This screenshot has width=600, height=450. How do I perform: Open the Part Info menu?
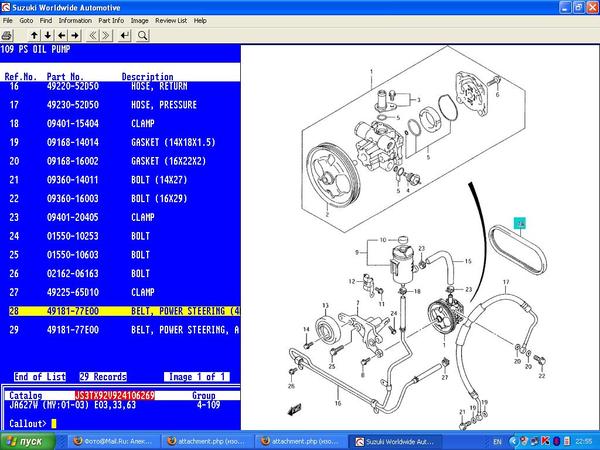pos(111,21)
